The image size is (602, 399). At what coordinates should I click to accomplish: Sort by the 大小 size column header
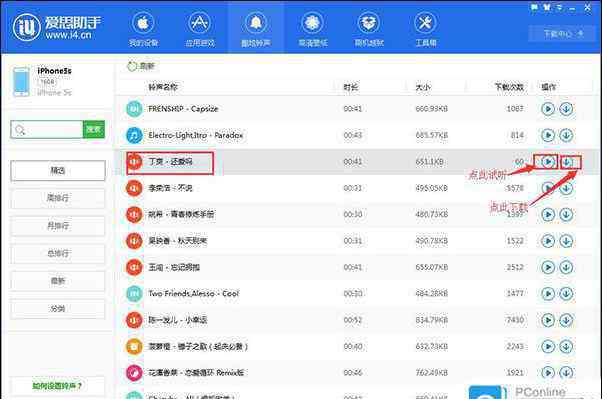pyautogui.click(x=423, y=87)
